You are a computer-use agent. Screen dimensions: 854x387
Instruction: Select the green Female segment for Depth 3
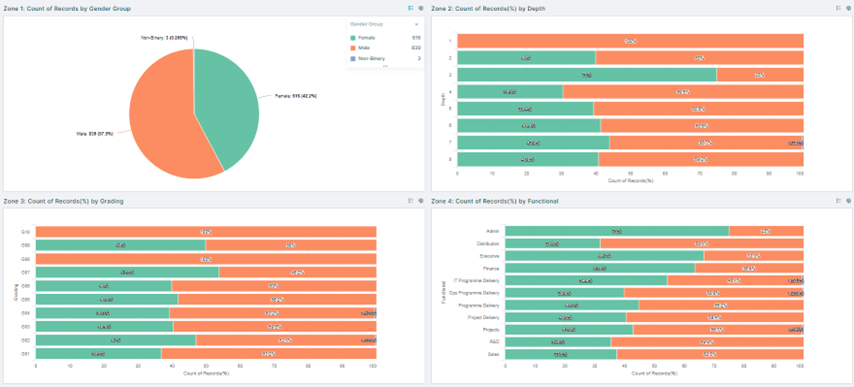pos(587,75)
